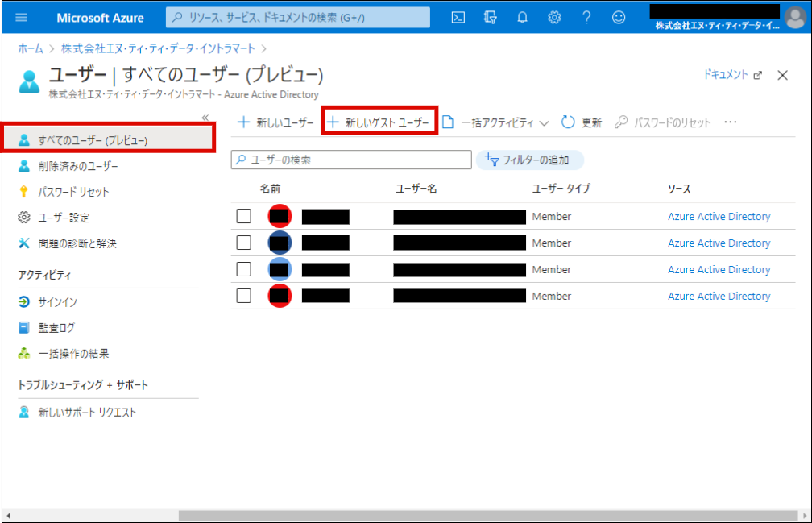The width and height of the screenshot is (812, 523).
Task: Open Azure Active Directory source link in third row
Action: (x=719, y=270)
